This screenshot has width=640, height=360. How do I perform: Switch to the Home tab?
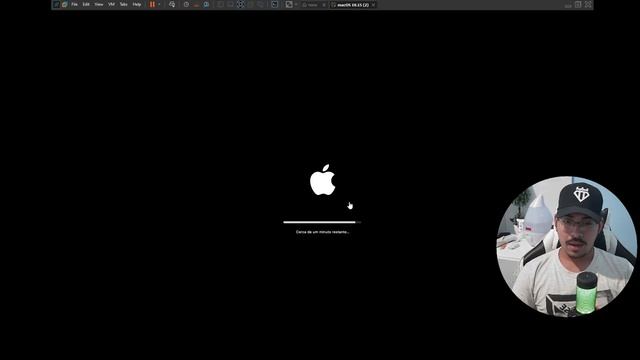tap(312, 5)
